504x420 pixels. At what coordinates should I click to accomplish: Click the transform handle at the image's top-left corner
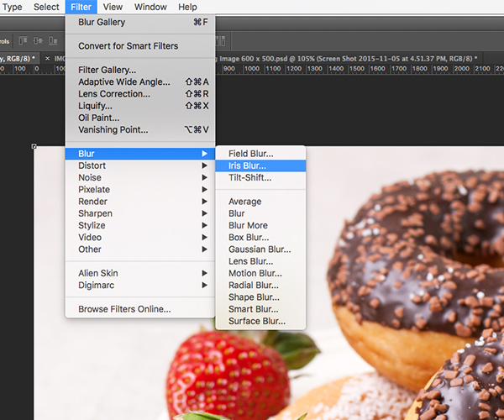click(x=34, y=146)
